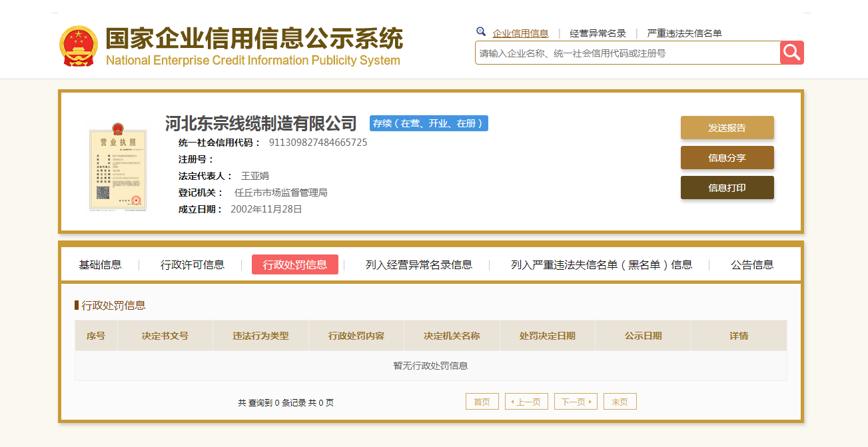Image resolution: width=868 pixels, height=447 pixels.
Task: Switch to the 基础信息 tab
Action: [x=100, y=264]
